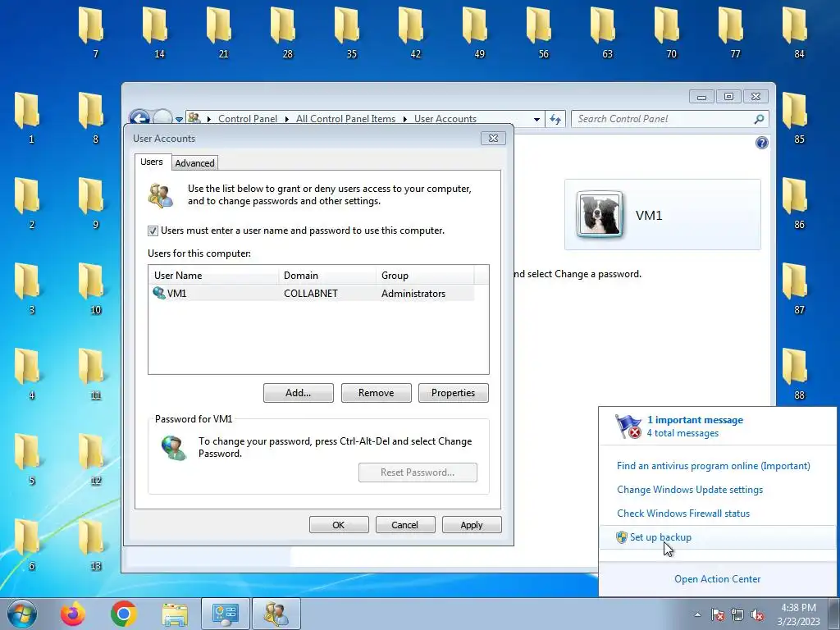Click '4 total messages' link

pos(682,433)
